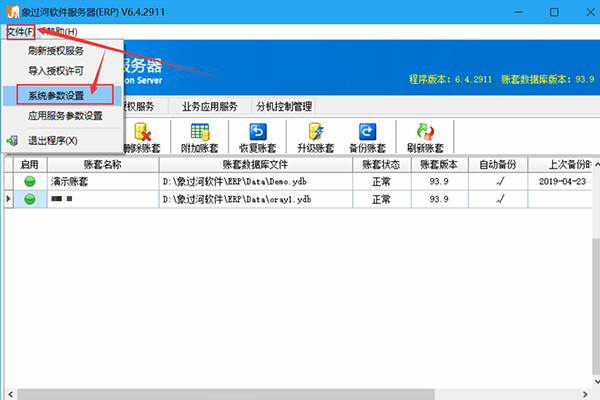600x400 pixels.
Task: Choose 导入授权许可 menu entry
Action: pyautogui.click(x=56, y=71)
